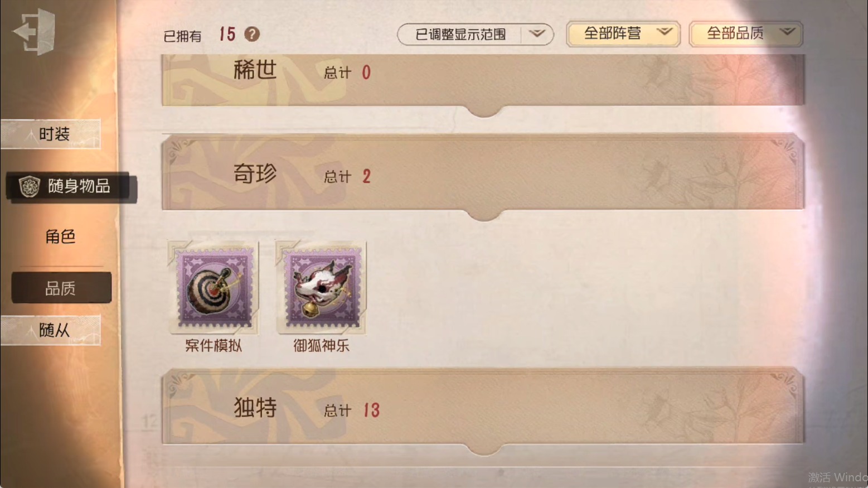Open the 全部阵营 faction filter
Screen dimensions: 868x488
pos(623,34)
